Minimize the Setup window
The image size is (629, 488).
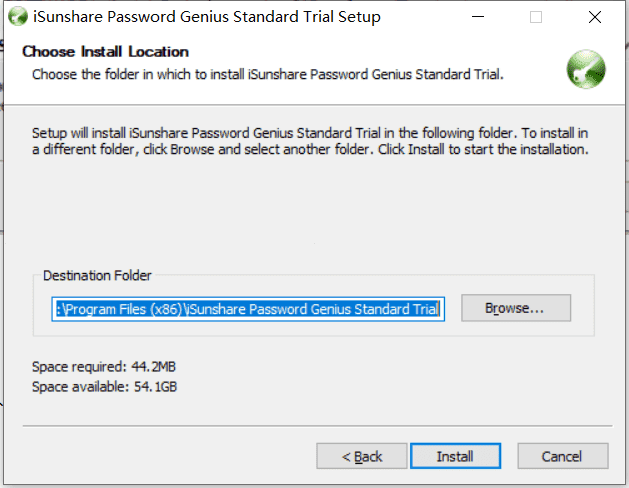(477, 17)
